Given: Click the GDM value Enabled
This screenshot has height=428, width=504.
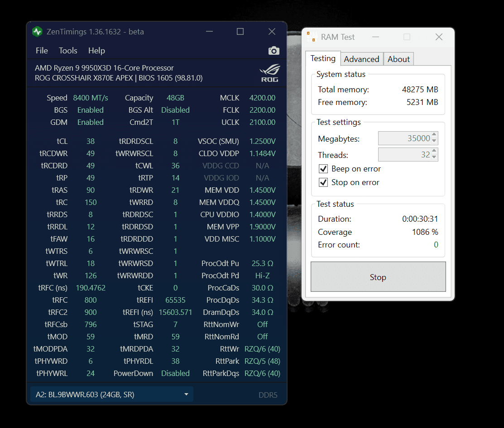Looking at the screenshot, I should 91,122.
